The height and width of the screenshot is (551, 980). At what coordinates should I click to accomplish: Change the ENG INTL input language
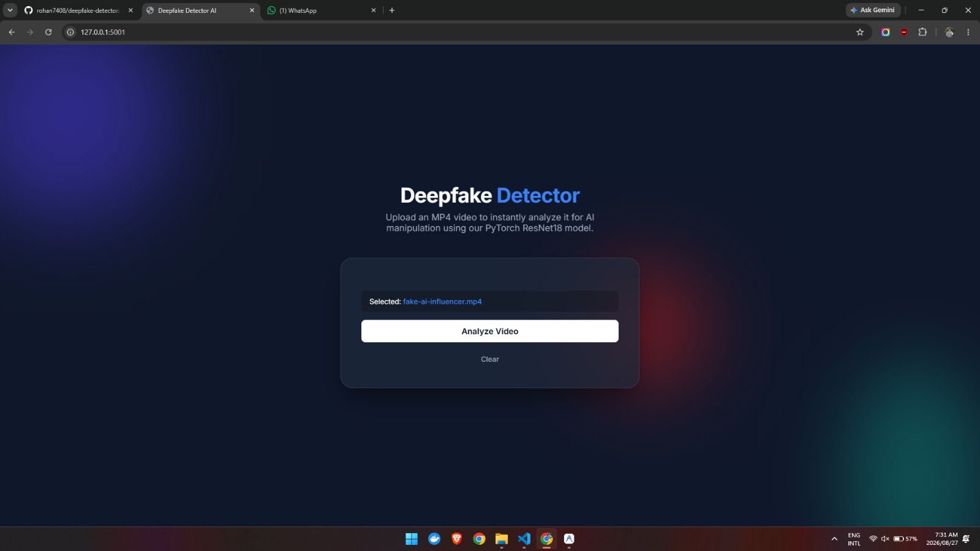pyautogui.click(x=854, y=539)
